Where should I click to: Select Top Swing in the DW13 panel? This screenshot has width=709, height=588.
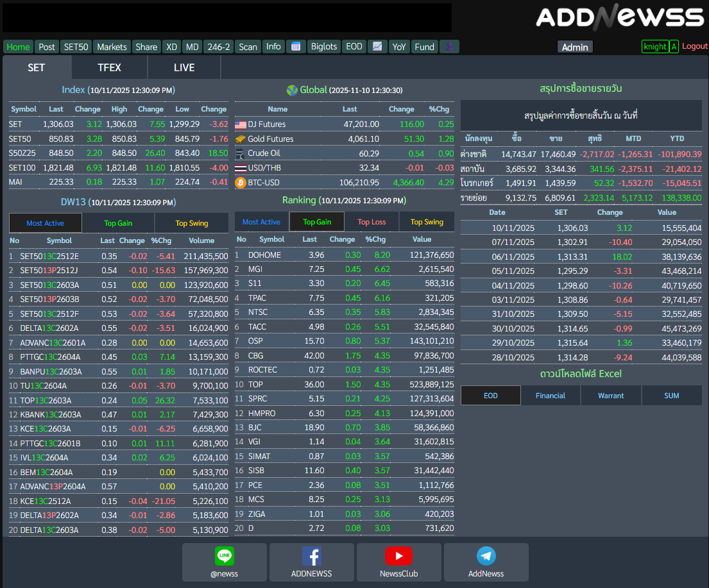[192, 223]
